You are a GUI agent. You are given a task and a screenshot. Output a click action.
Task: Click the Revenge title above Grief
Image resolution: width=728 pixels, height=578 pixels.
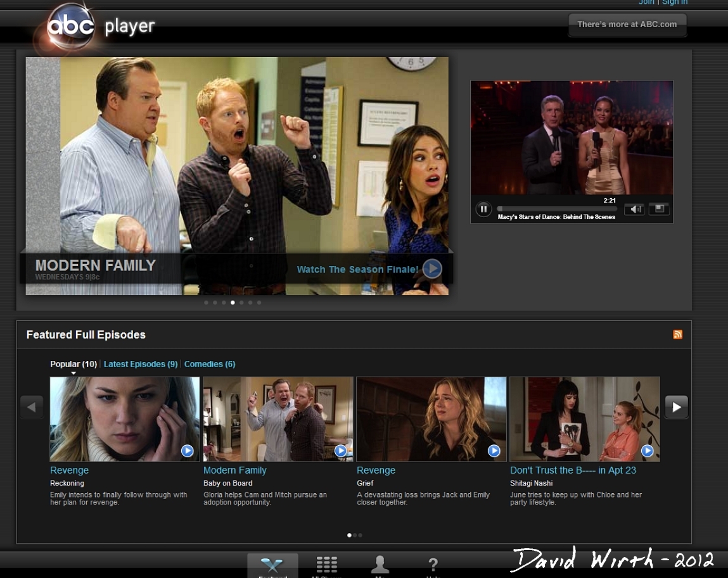click(x=376, y=470)
